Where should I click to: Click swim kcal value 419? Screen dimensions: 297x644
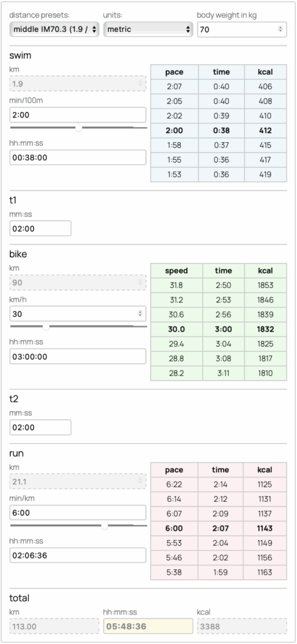click(x=266, y=175)
